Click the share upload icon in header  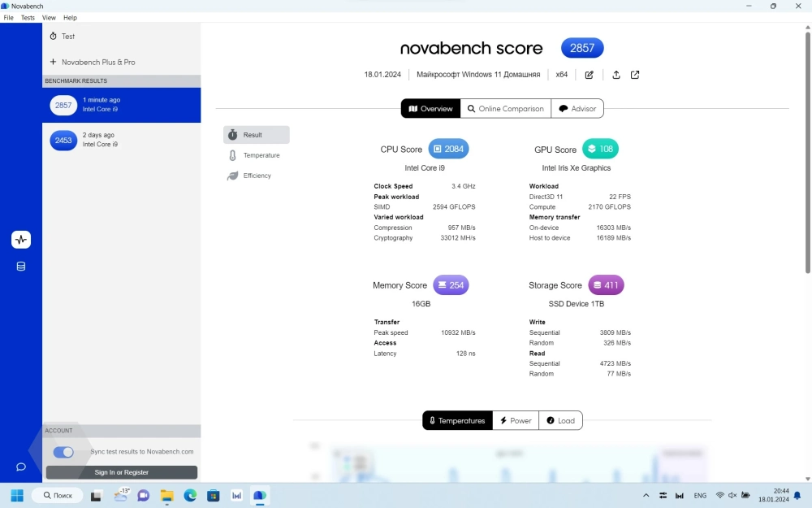(x=616, y=75)
